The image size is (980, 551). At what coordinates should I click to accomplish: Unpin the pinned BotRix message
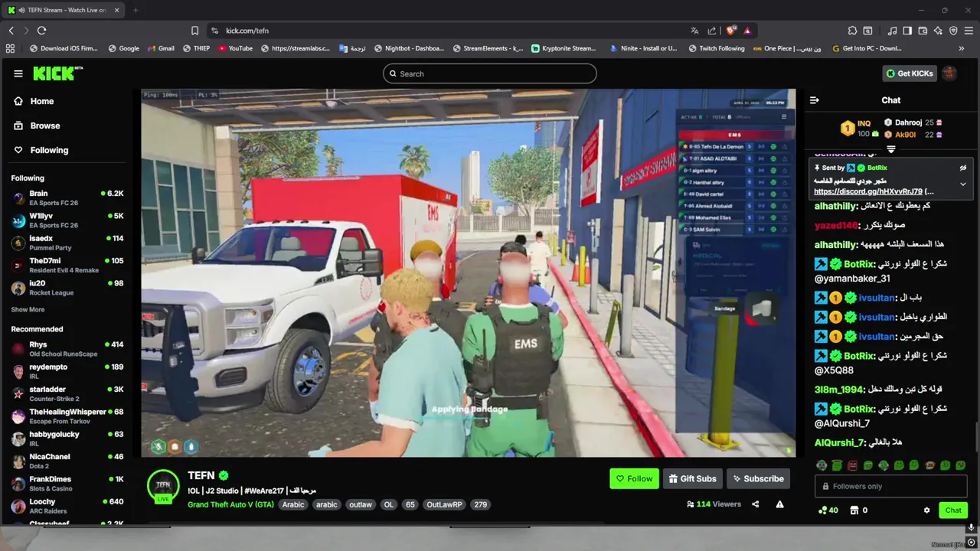point(963,168)
